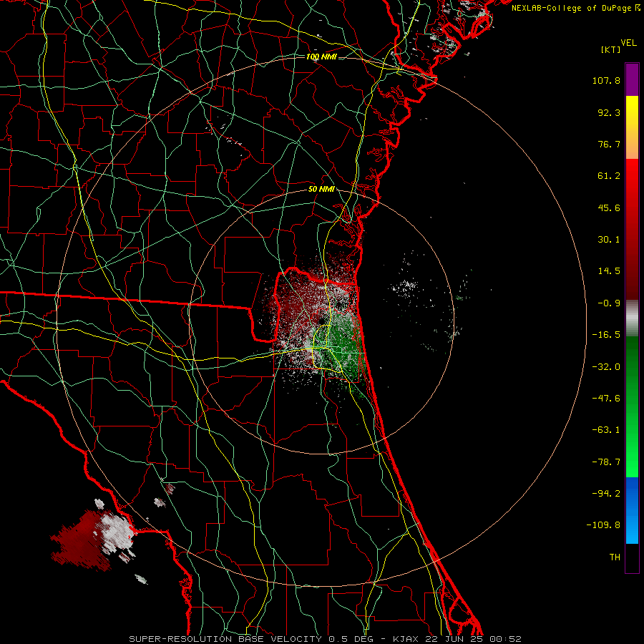Click the 14.5 scale value
This screenshot has height=644, width=644.
(609, 271)
